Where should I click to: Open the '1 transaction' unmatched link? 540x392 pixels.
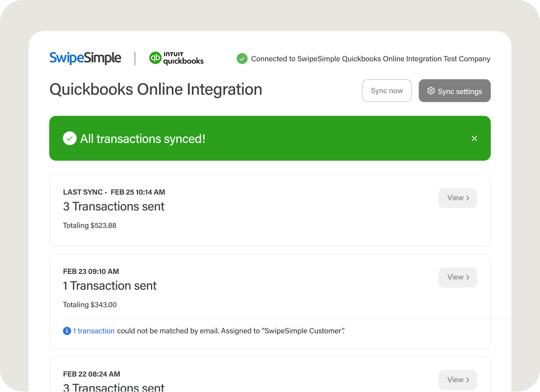pyautogui.click(x=94, y=331)
